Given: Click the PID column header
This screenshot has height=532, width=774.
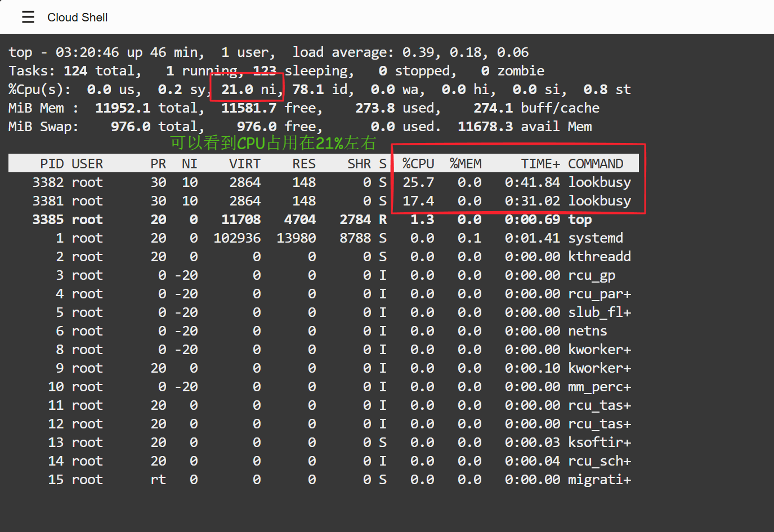Looking at the screenshot, I should pos(52,164).
